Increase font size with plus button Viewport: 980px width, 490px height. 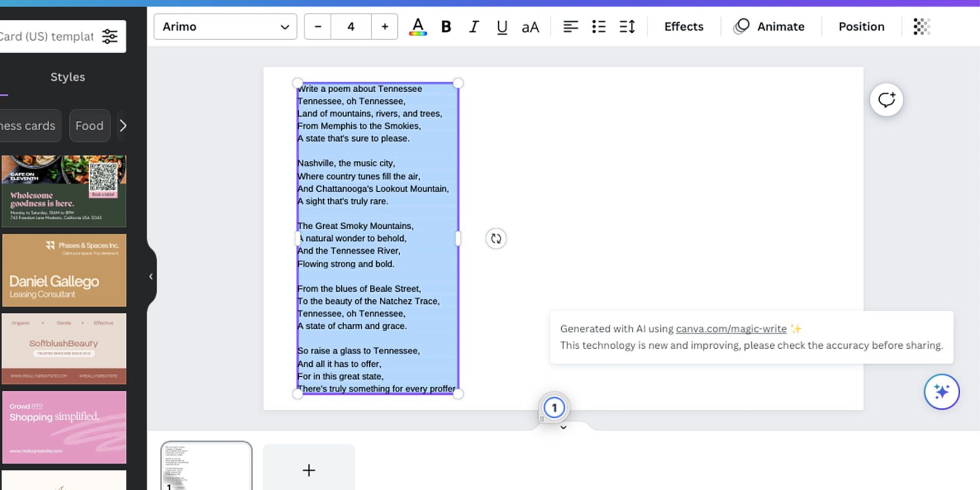(384, 27)
